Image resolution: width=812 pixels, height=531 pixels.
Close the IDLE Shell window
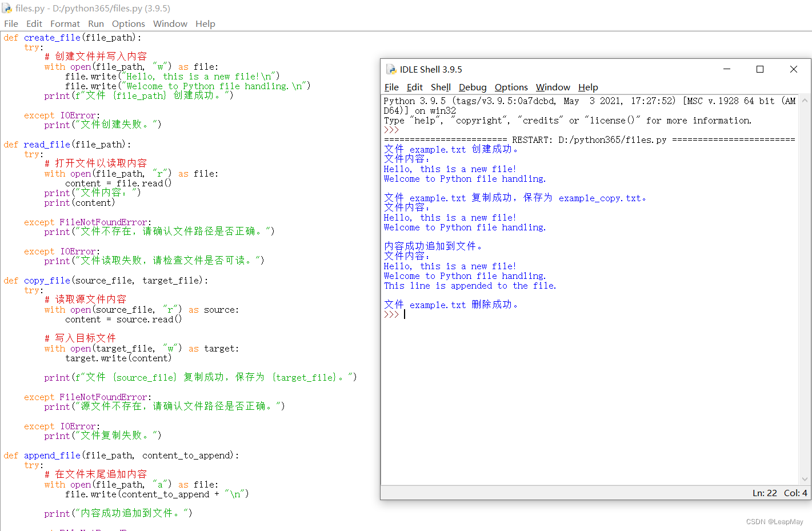[793, 69]
